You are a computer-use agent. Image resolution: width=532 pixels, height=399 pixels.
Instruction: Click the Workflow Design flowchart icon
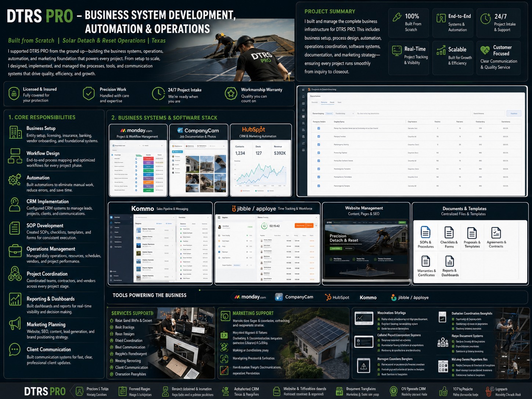click(15, 156)
